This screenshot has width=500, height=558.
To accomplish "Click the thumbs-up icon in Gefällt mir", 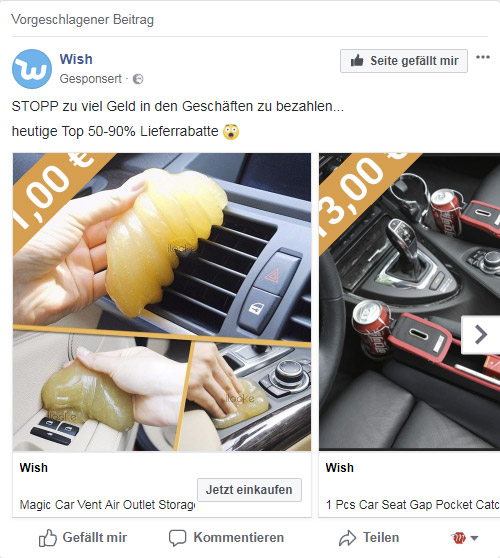I will tap(48, 537).
